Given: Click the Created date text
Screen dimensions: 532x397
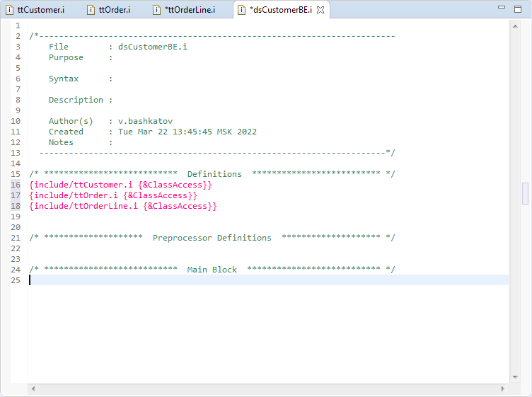Looking at the screenshot, I should click(187, 132).
